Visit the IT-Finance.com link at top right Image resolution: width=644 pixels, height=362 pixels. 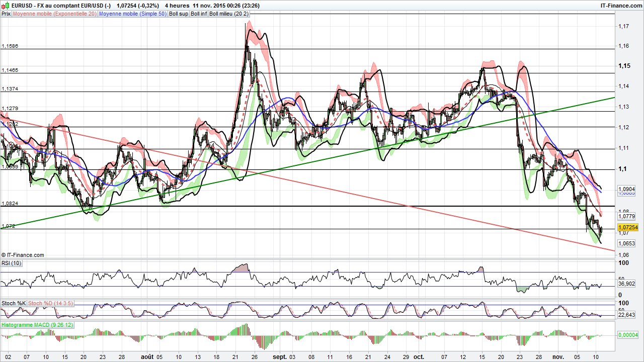pyautogui.click(x=621, y=5)
